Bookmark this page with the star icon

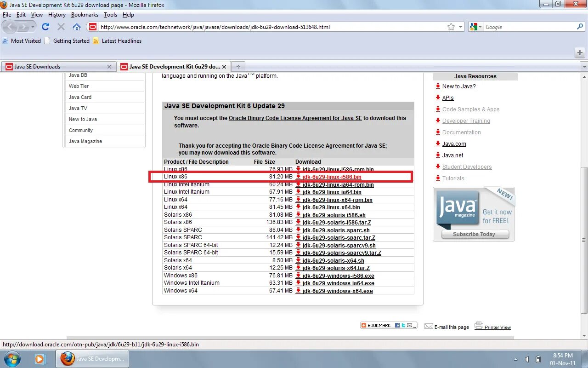point(451,27)
